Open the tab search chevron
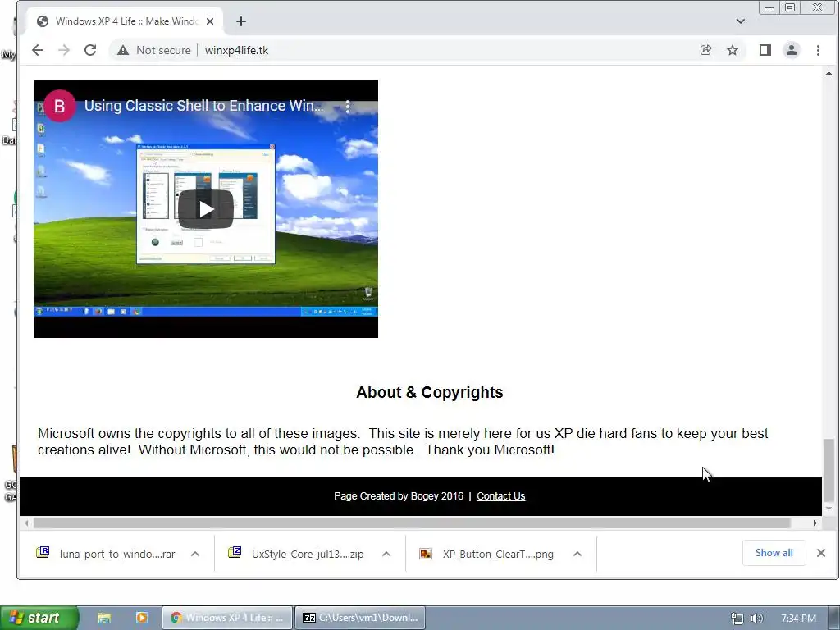 (x=741, y=21)
